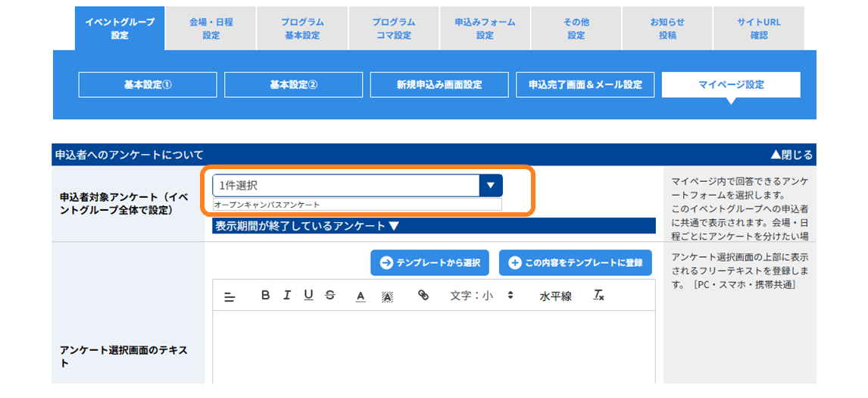Image resolution: width=868 pixels, height=398 pixels.
Task: Click the 申込者へのアンケートについて section header
Action: point(434,155)
